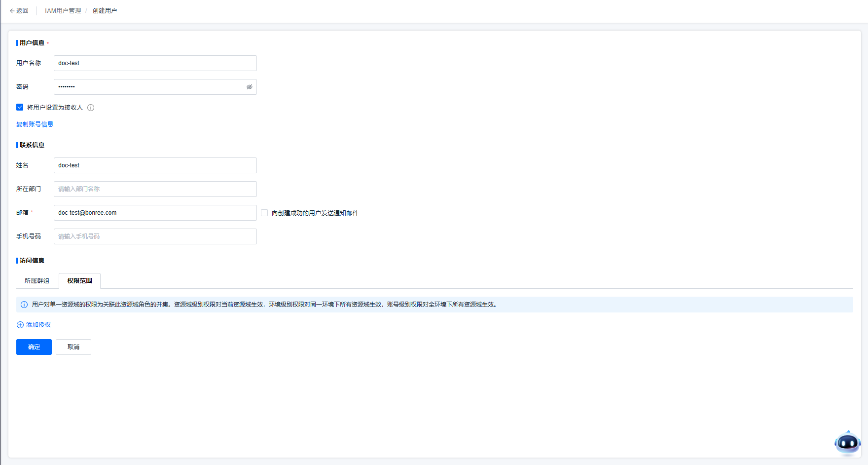Click into the 密码 password field

(148, 87)
